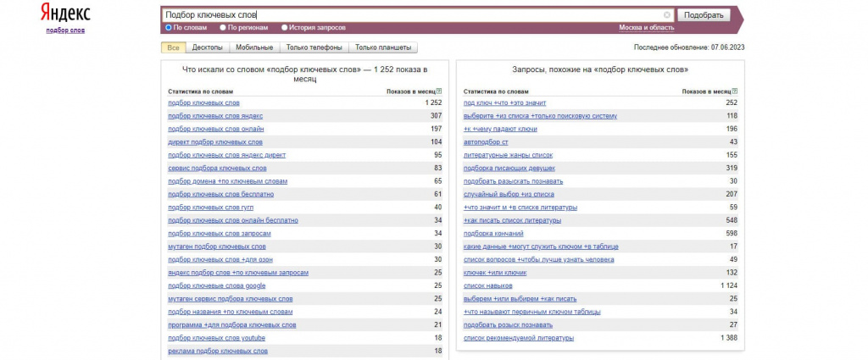Click help icon beside left 'Показов в месяц'

pyautogui.click(x=438, y=91)
